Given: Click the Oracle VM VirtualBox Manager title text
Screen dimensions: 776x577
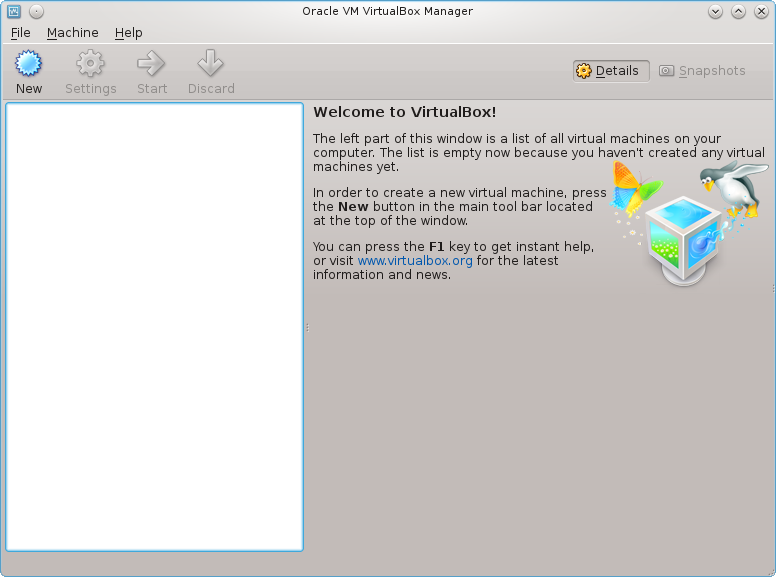Looking at the screenshot, I should pos(387,12).
